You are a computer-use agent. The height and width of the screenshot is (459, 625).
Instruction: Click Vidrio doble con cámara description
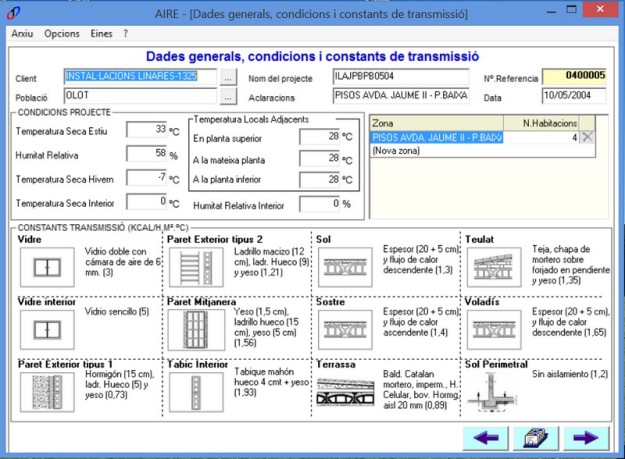tap(122, 262)
